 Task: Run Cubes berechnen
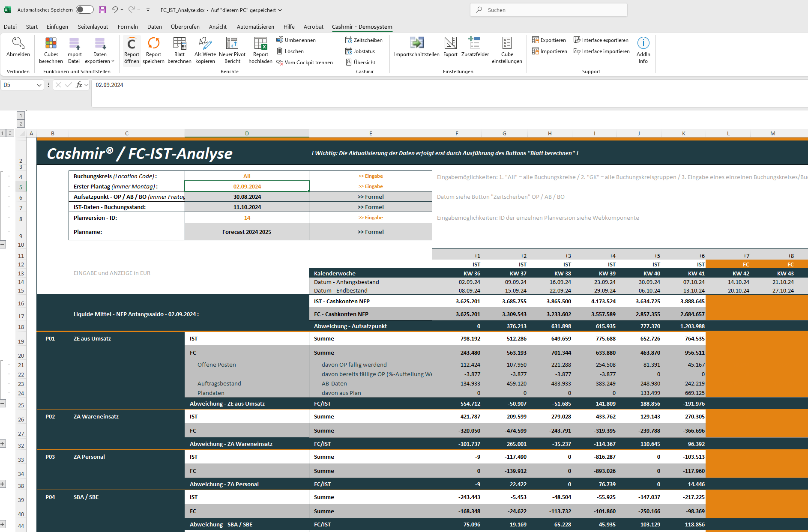click(51, 50)
